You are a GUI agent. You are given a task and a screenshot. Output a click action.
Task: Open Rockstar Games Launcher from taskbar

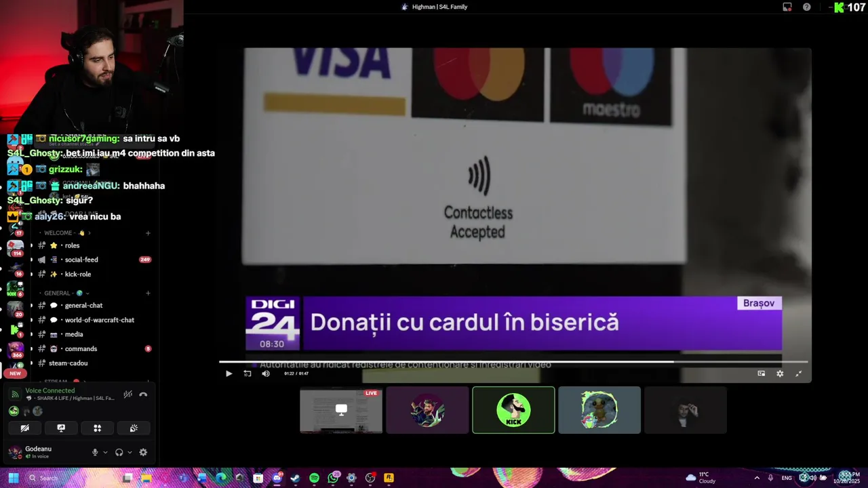[389, 478]
